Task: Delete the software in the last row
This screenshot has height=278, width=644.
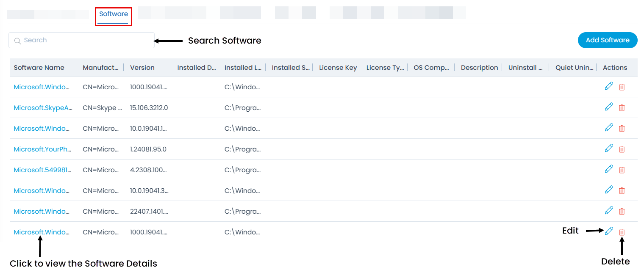Action: 622,232
